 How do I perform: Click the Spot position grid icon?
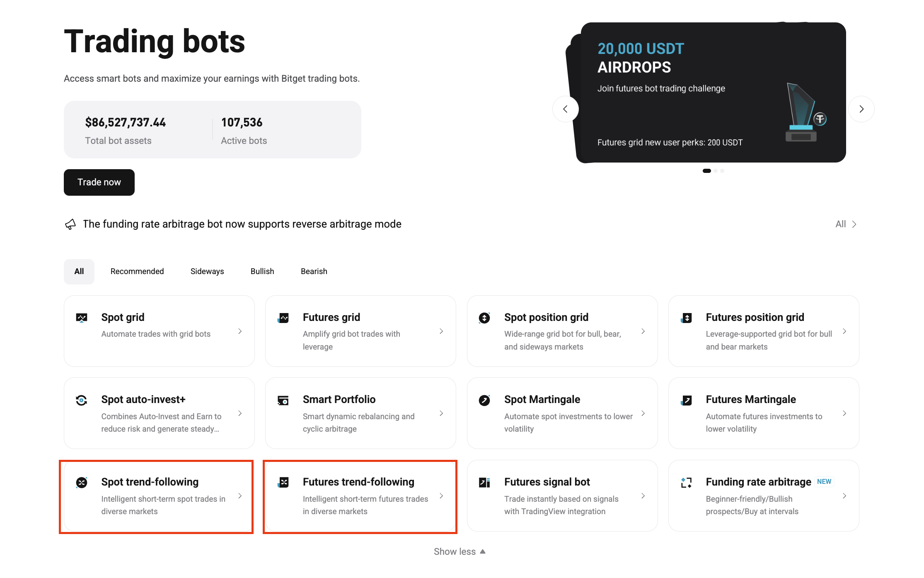coord(484,318)
